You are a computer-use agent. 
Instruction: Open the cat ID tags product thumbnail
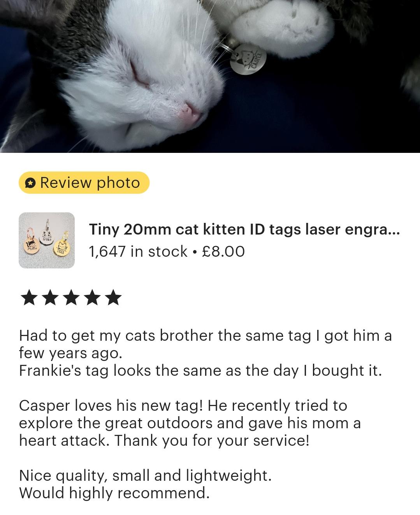tap(47, 240)
